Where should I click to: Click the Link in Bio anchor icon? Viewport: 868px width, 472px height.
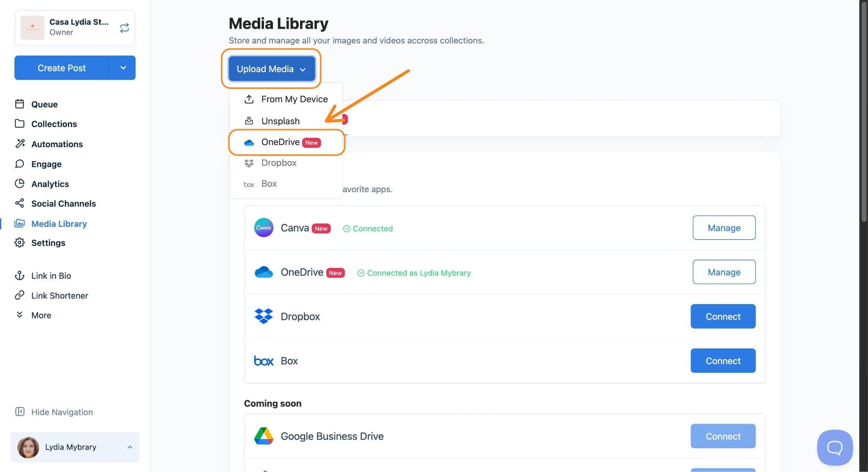[19, 276]
